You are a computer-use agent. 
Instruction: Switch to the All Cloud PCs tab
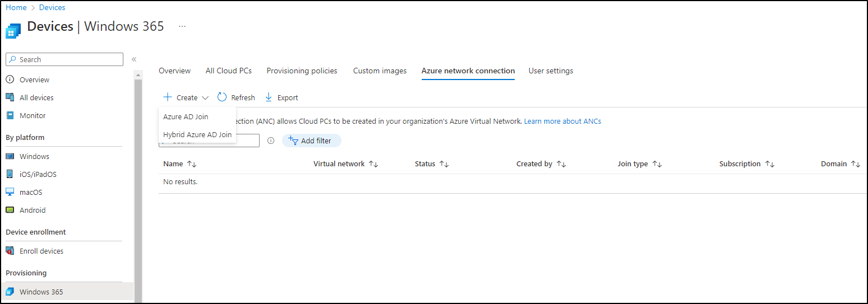(229, 71)
